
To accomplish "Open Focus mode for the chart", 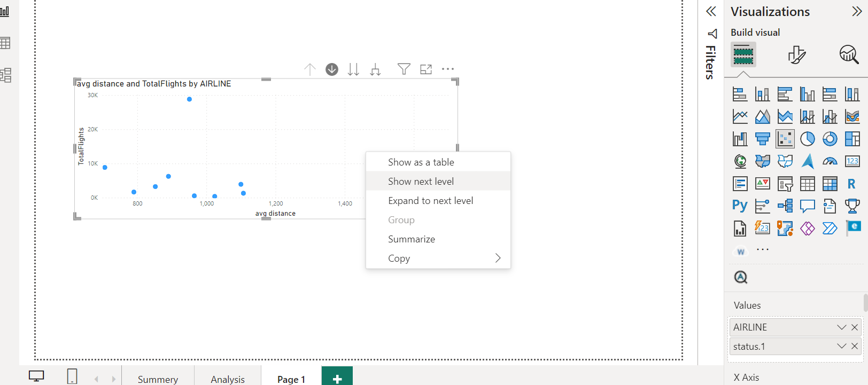I will click(x=426, y=69).
